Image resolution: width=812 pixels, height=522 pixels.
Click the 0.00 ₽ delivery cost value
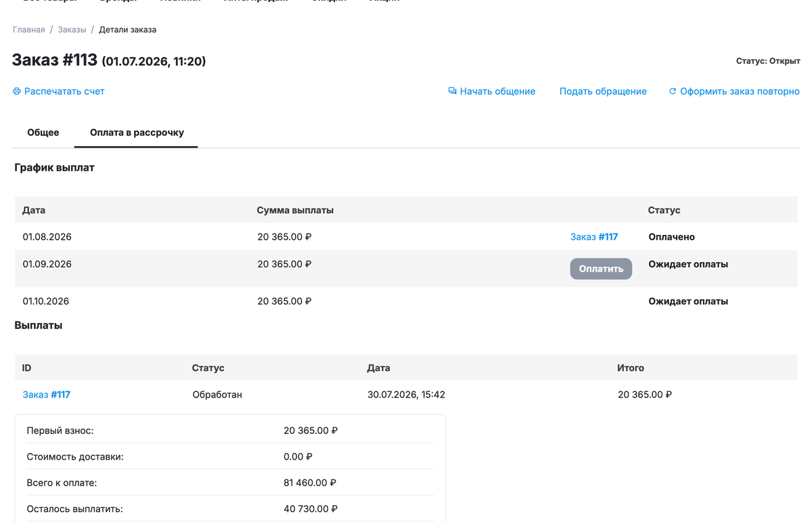(298, 457)
